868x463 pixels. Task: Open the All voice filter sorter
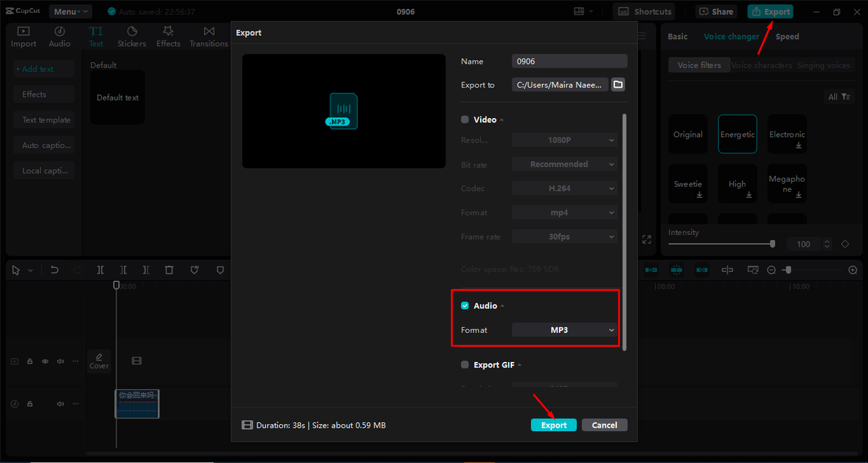[839, 97]
